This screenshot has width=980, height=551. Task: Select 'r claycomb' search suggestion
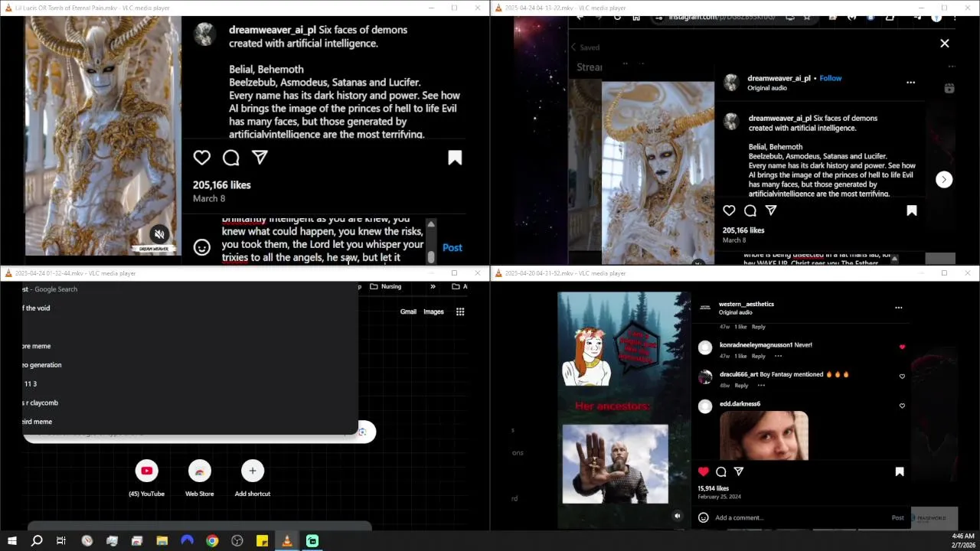190,403
